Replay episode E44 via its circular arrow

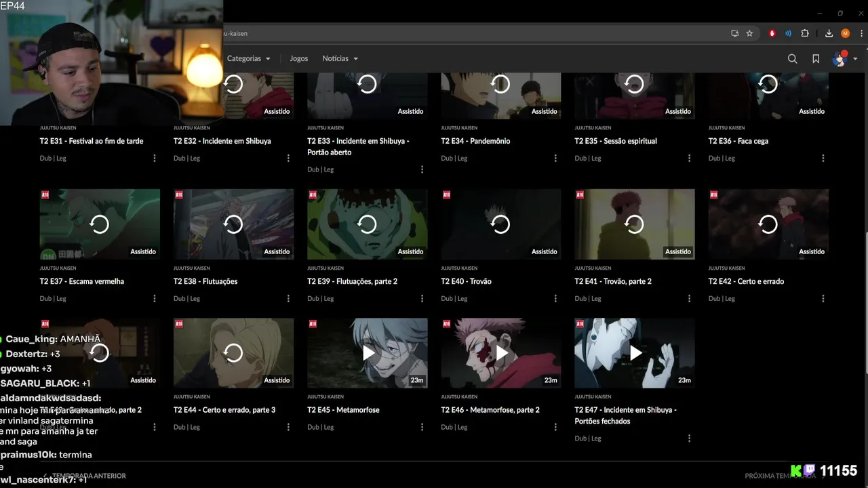click(x=233, y=353)
